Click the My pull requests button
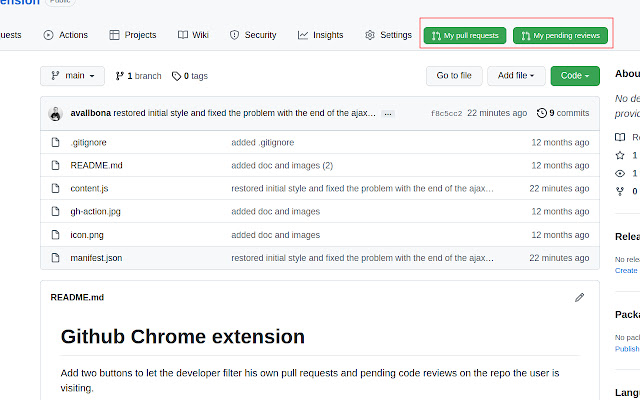The height and width of the screenshot is (400, 640). click(465, 36)
